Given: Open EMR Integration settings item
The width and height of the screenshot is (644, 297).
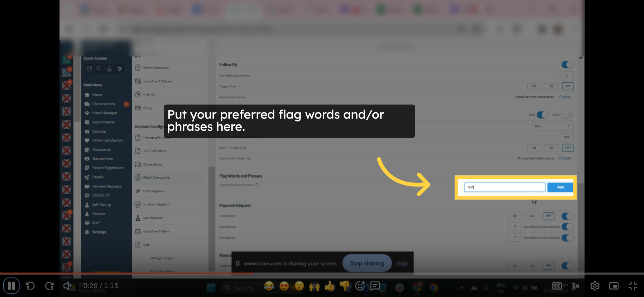Looking at the screenshot, I should [x=169, y=191].
